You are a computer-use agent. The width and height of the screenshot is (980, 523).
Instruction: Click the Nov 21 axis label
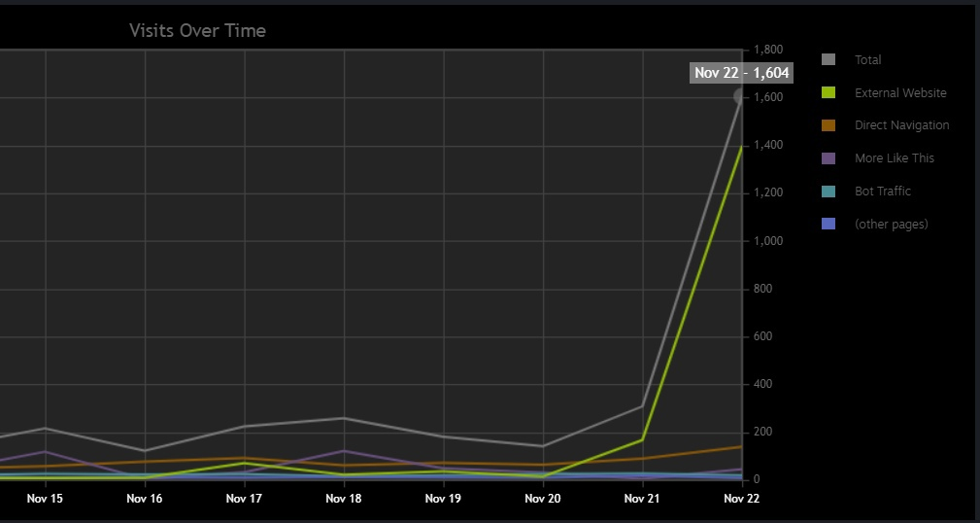coord(642,499)
